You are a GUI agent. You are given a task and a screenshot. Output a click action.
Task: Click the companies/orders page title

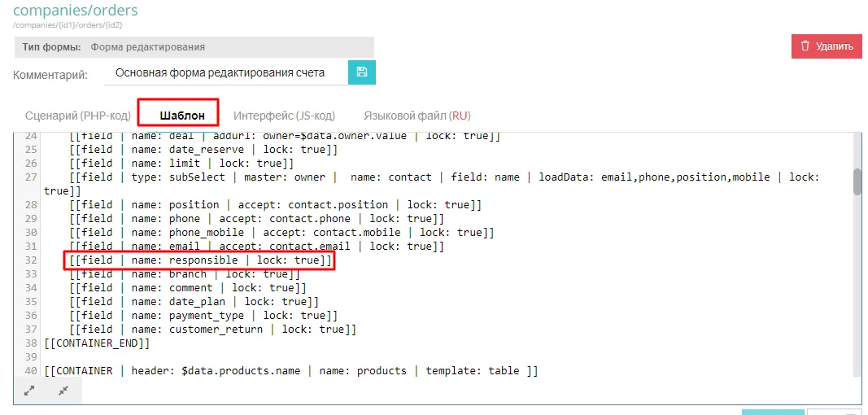tap(76, 11)
